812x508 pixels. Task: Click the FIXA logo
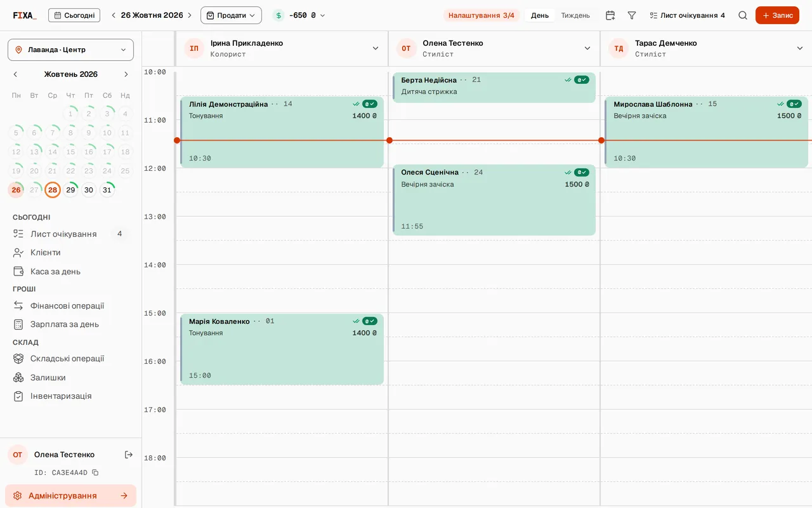pyautogui.click(x=25, y=15)
